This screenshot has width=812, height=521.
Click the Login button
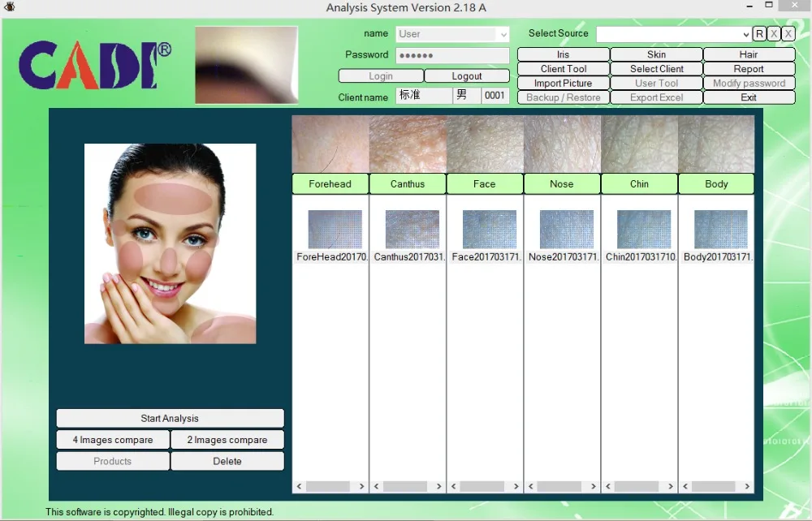381,76
